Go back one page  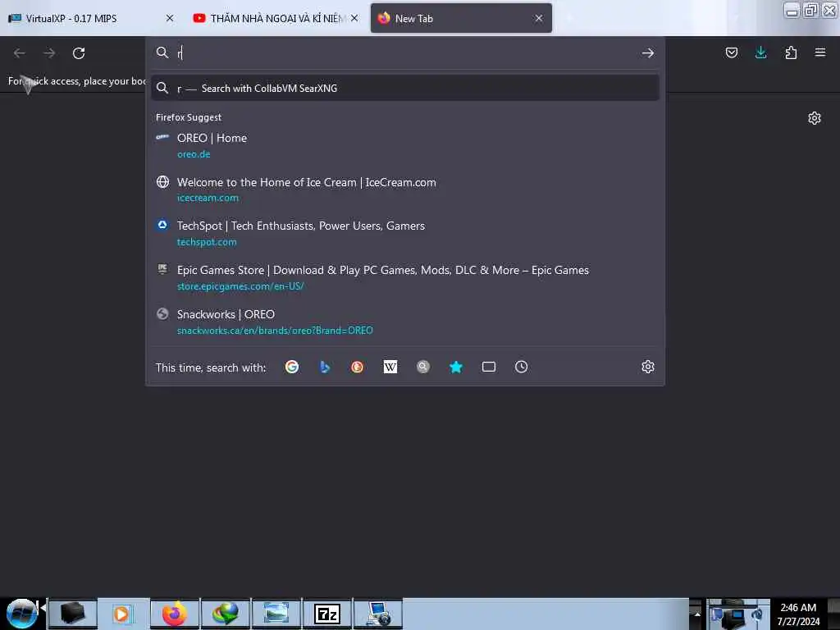click(x=20, y=53)
